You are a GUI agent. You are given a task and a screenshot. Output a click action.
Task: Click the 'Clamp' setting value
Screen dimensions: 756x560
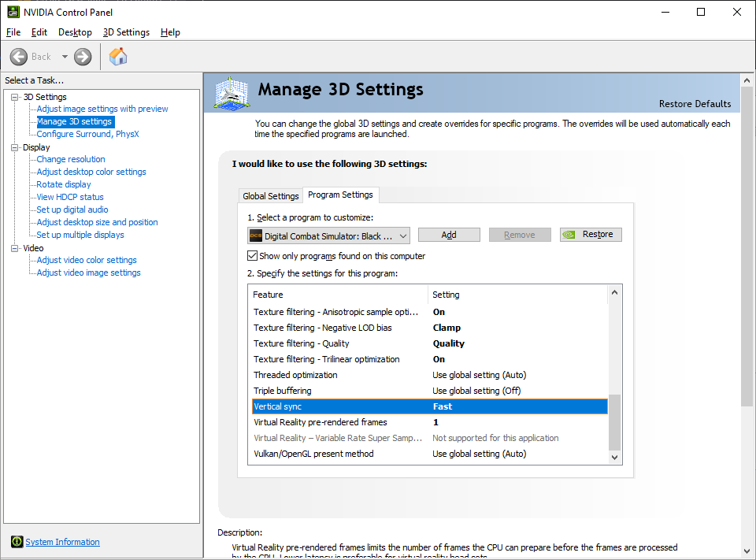point(447,328)
